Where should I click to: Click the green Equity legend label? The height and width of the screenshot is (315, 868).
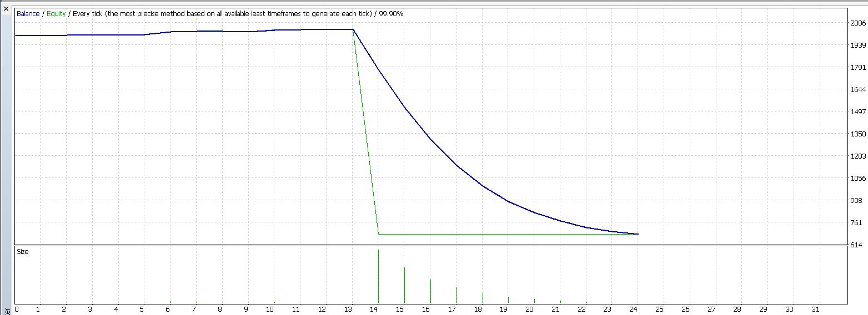56,14
